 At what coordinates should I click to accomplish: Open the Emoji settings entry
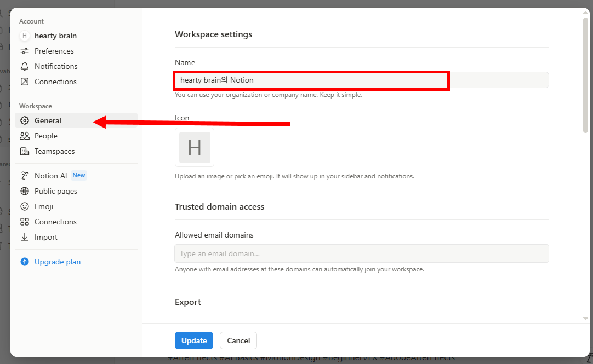point(76,206)
